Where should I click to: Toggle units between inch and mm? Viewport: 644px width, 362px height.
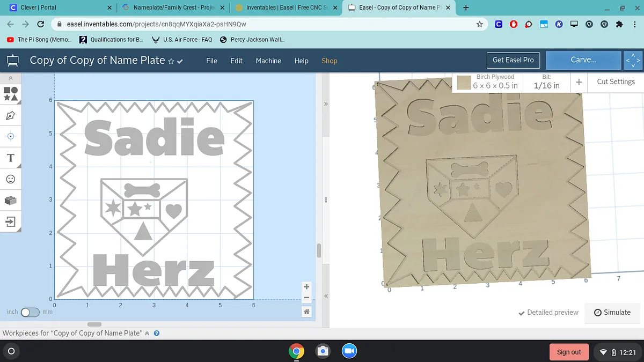(30, 312)
